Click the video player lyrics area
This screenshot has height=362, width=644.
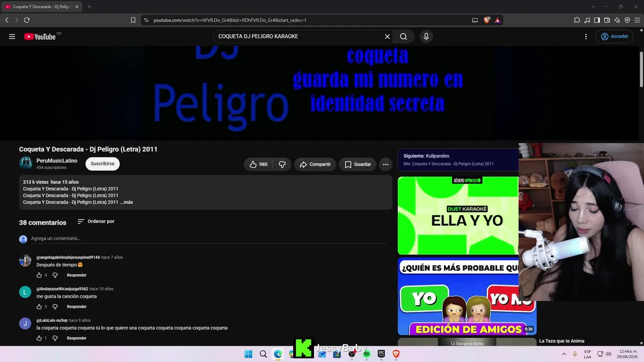point(322,94)
